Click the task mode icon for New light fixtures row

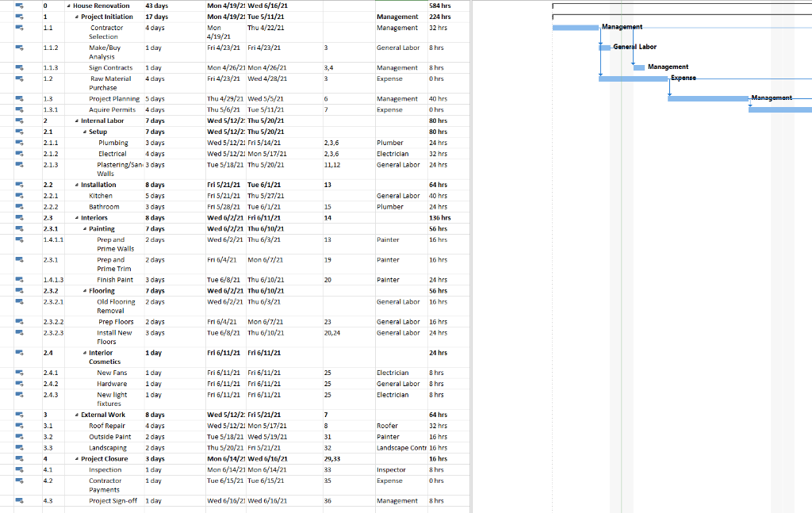19,394
